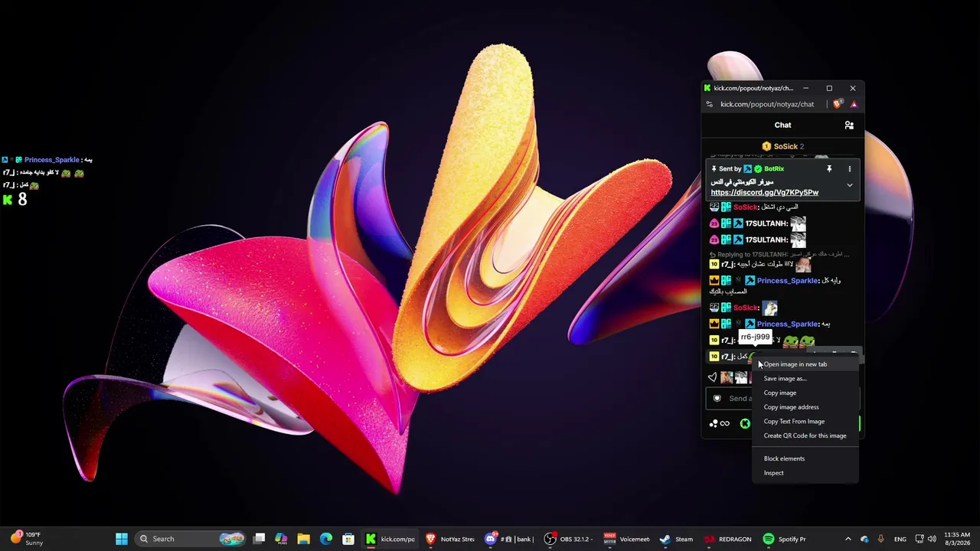Open pinned message three-dot options

849,168
